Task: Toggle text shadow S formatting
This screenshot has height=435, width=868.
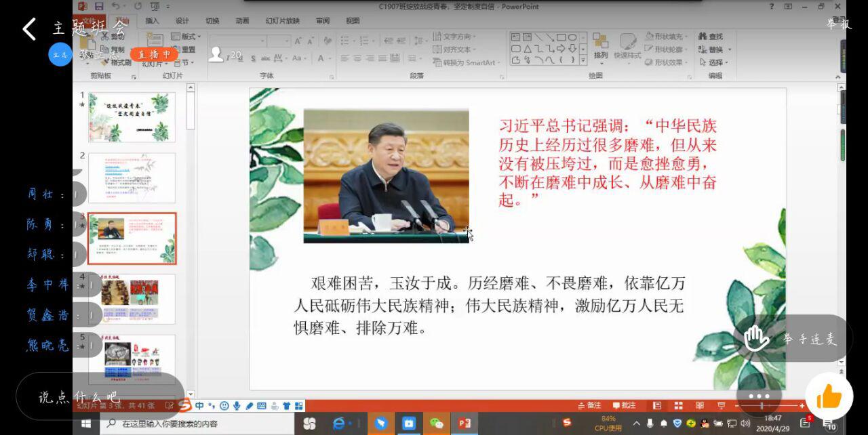Action: [253, 58]
